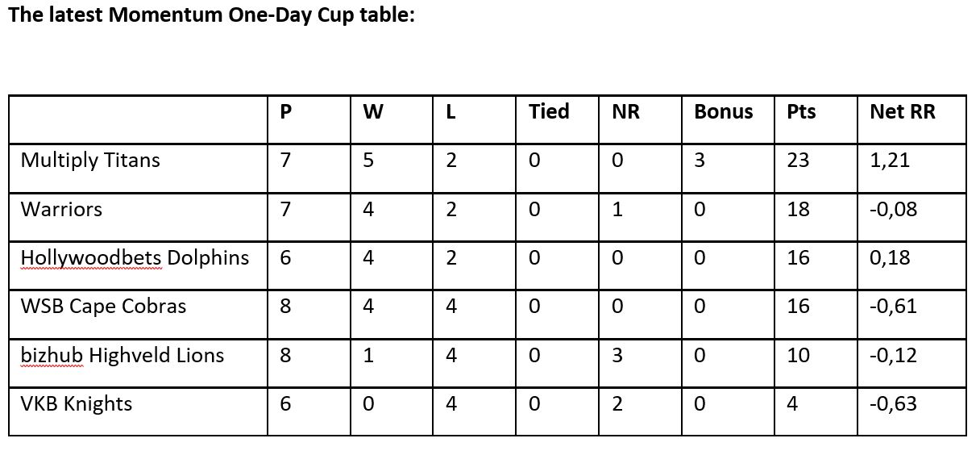Click Titans net run rate 1,21
This screenshot has width=980, height=455.
coord(890,161)
